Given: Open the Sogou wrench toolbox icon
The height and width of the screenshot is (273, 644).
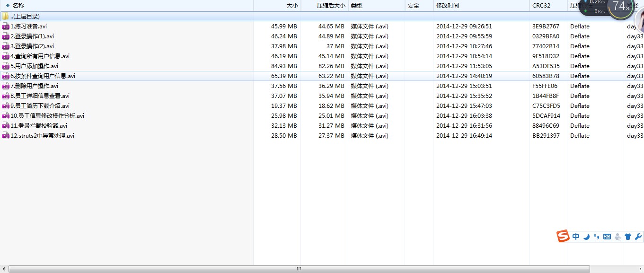Looking at the screenshot, I should click(x=638, y=237).
